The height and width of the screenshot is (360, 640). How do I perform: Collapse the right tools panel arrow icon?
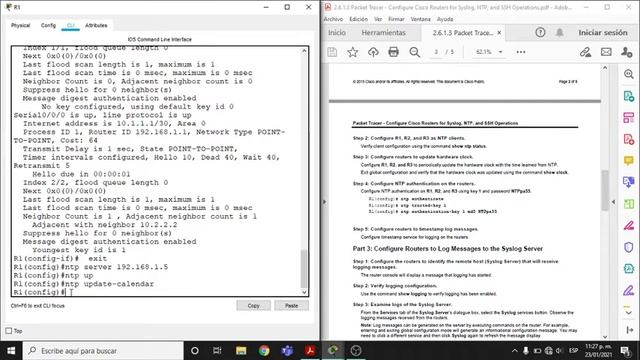629,329
